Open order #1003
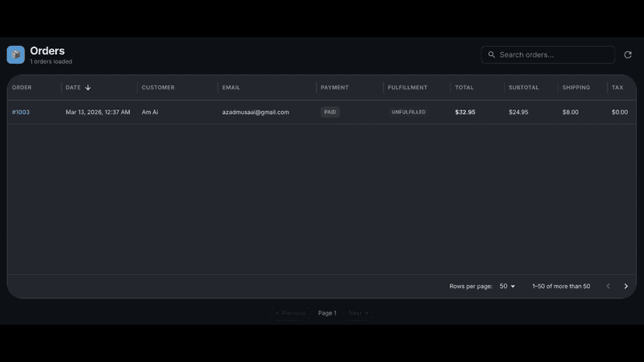Viewport: 644px width, 362px height. click(20, 112)
